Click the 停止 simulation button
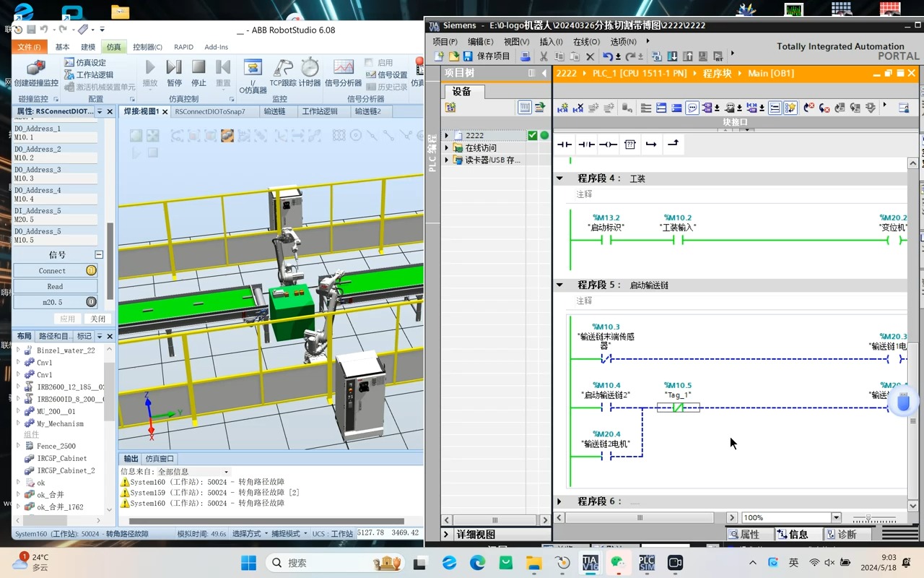Image resolution: width=924 pixels, height=578 pixels. pos(199,73)
